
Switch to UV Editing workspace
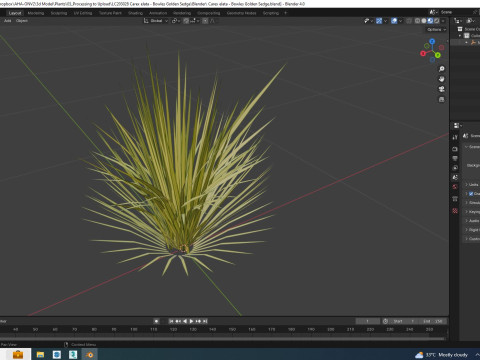tap(83, 13)
